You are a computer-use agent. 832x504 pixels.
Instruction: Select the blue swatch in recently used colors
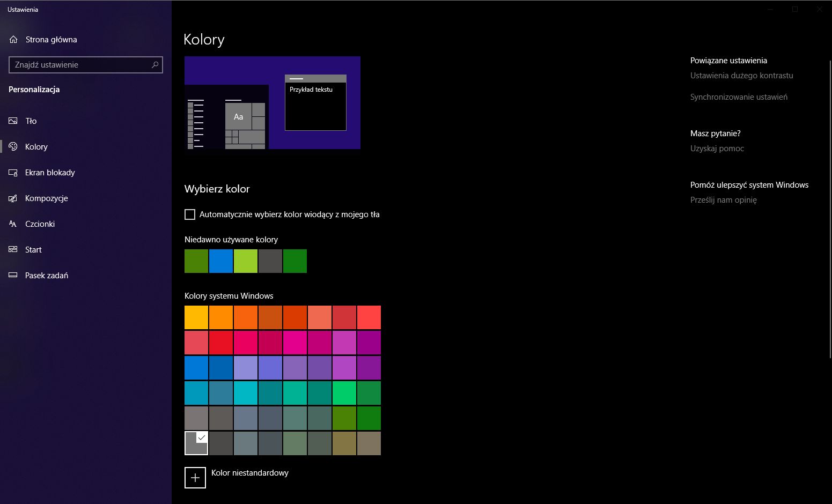(220, 261)
